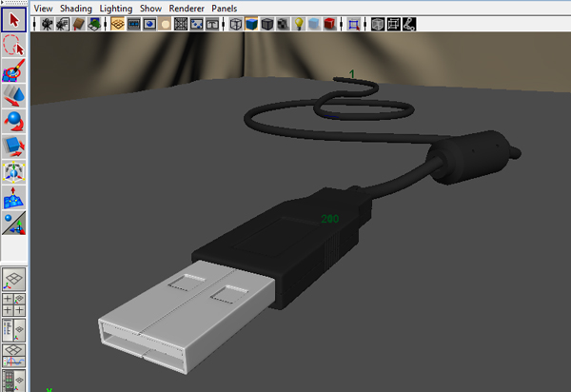Click the Bookmarks icon in panel toolbar
Viewport: 571px width, 392px height.
pos(78,25)
